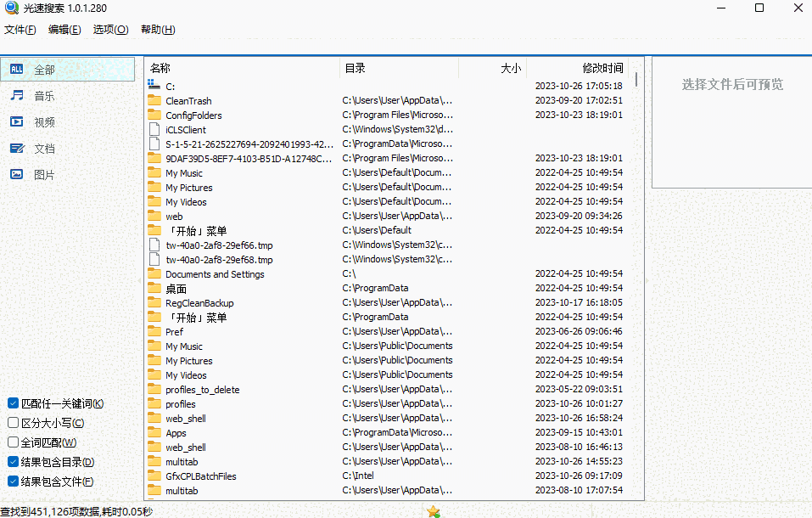This screenshot has height=518, width=812.
Task: Sort by 大小 column header
Action: pos(492,68)
